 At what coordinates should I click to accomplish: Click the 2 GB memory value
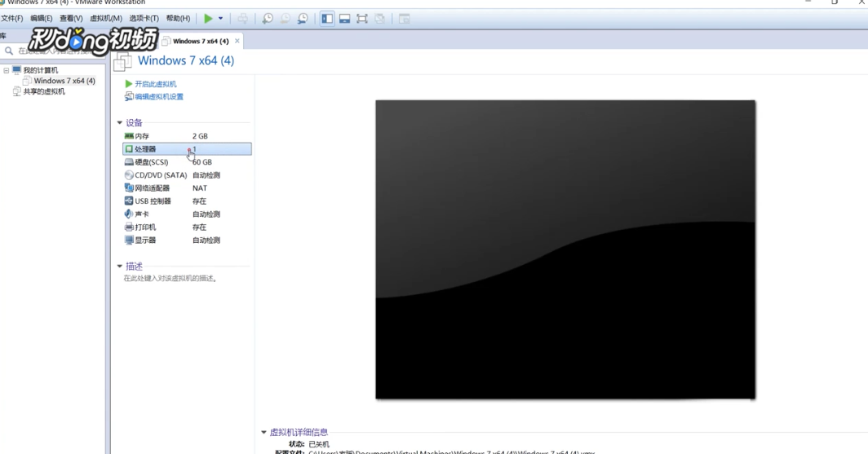pos(200,136)
